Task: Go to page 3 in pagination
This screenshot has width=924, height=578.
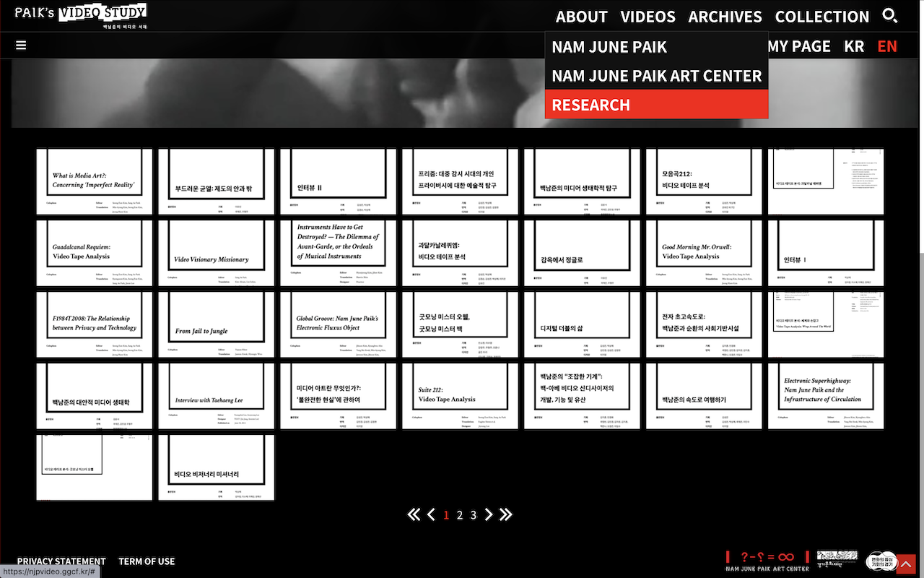Action: 474,515
